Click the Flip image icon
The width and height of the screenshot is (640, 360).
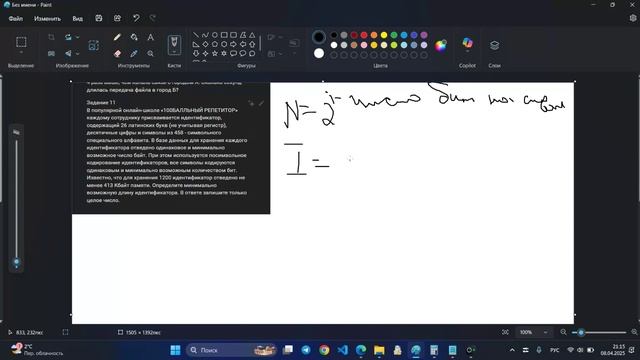tap(68, 53)
